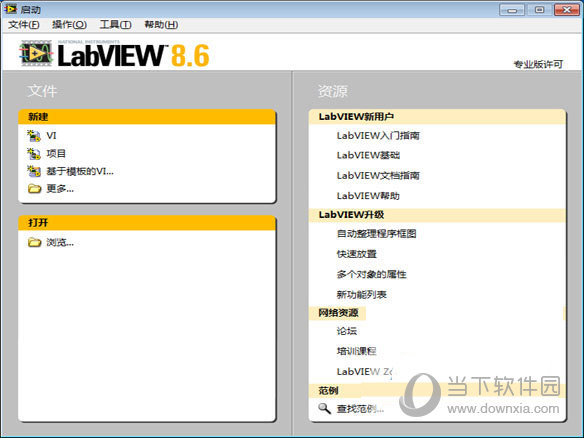Open 自动整理程序框图 link
Viewport: 584px width, 438px height.
click(377, 234)
